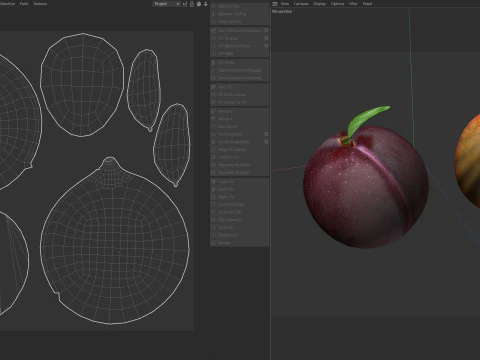This screenshot has height=360, width=480.
Task: Run the UV Weld and Relax command
Action: pos(240,46)
